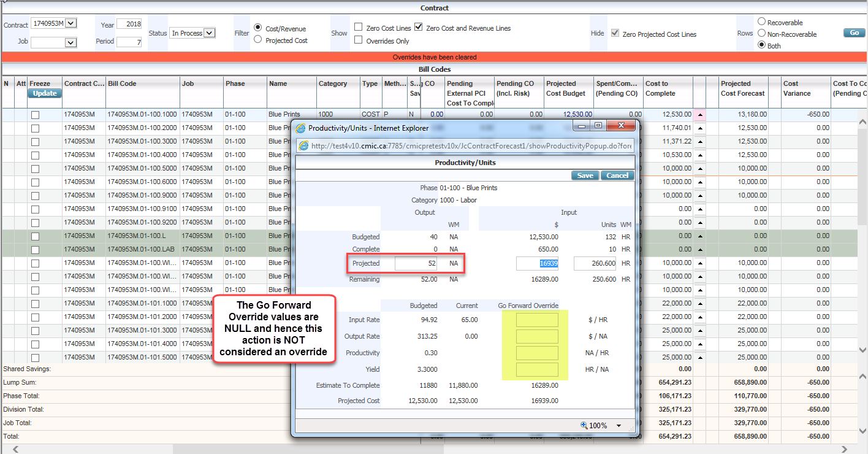Click the Projected output field showing 52
868x454 pixels.
(416, 263)
